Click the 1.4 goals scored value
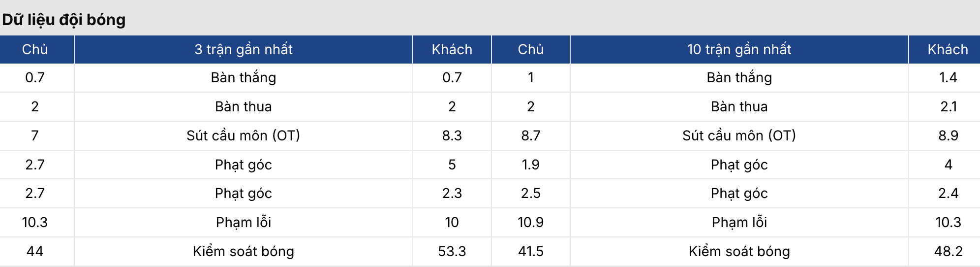Viewport: 980px width, 267px height. 948,77
